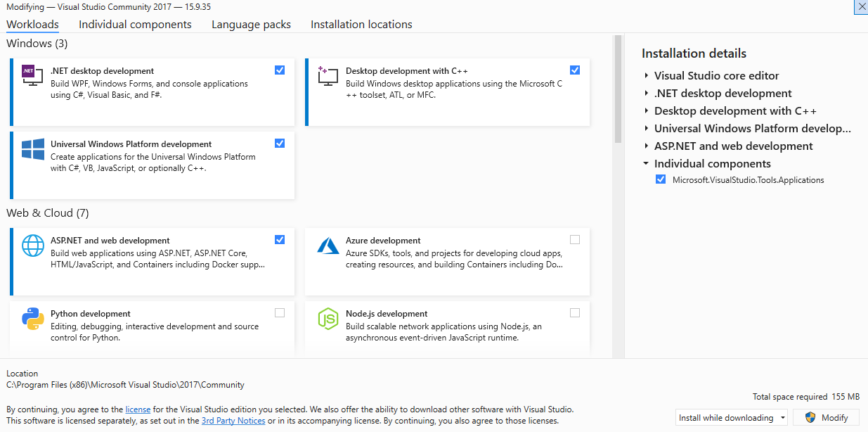Uncheck Desktop development with C++ workload
The width and height of the screenshot is (868, 432).
575,70
